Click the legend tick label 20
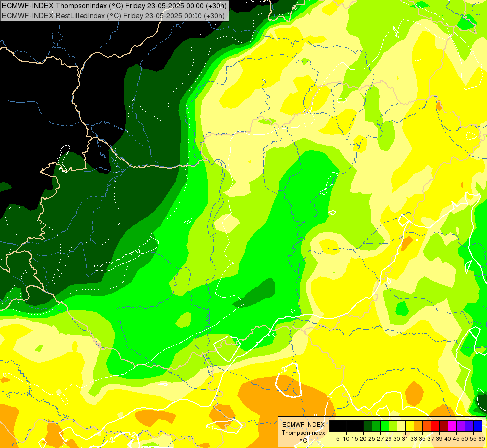Viewport: 487px width, 448px height. pyautogui.click(x=363, y=439)
